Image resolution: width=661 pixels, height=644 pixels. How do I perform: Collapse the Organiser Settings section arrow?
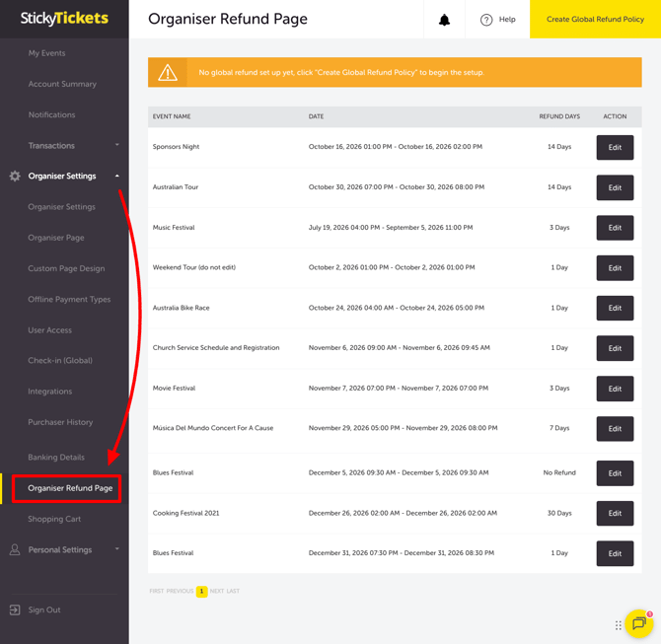coord(117,176)
